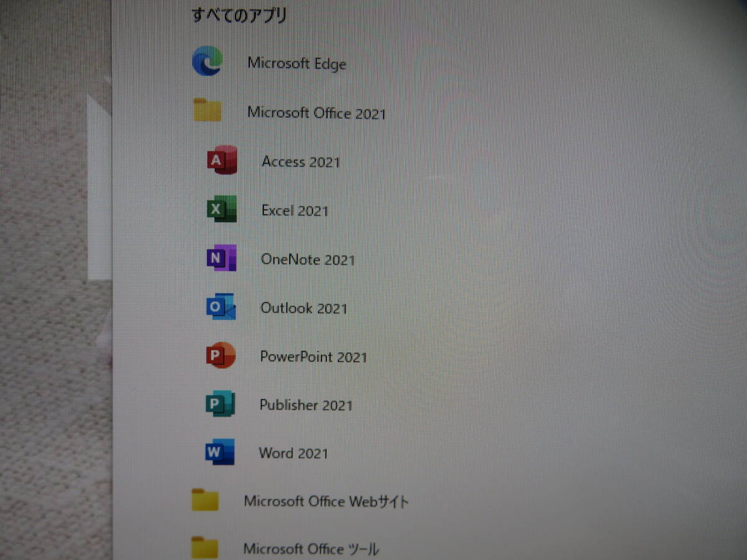Select the "Publisher 2021" label

pos(306,405)
